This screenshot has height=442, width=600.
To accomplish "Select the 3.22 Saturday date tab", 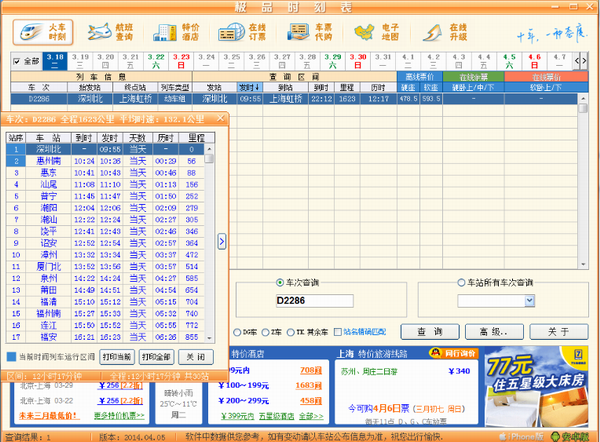I will click(156, 61).
